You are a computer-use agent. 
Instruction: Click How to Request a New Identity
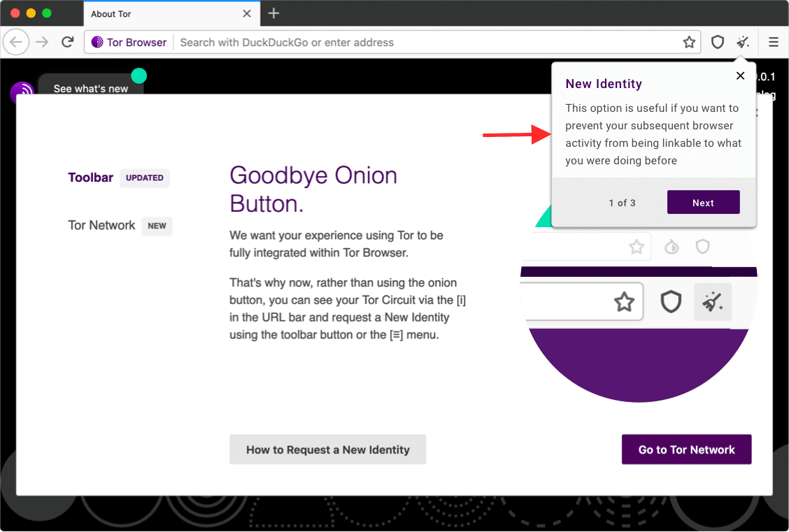(x=327, y=450)
